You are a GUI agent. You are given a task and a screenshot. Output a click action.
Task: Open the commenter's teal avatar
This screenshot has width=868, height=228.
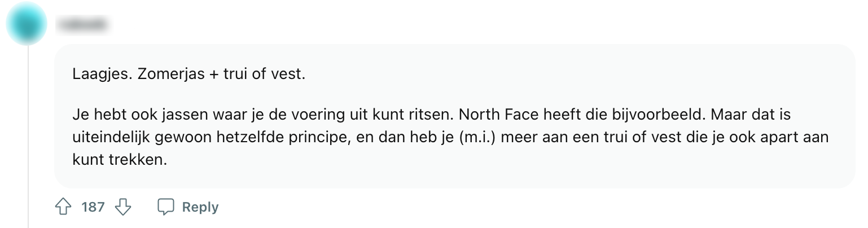point(26,24)
